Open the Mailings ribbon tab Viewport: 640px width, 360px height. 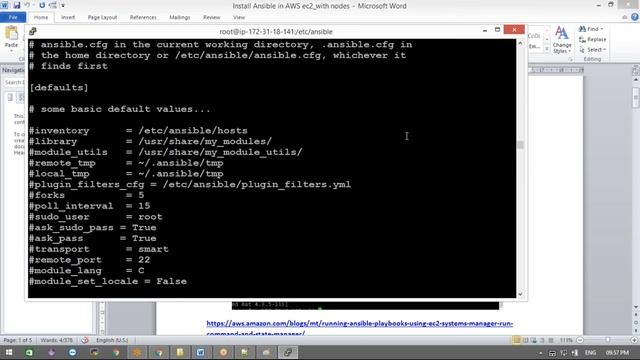180,17
